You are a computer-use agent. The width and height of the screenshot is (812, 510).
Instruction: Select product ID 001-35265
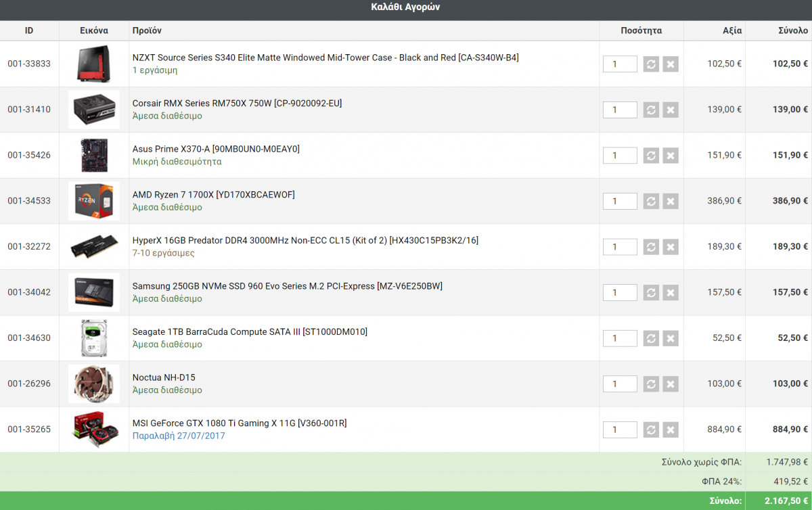click(29, 429)
